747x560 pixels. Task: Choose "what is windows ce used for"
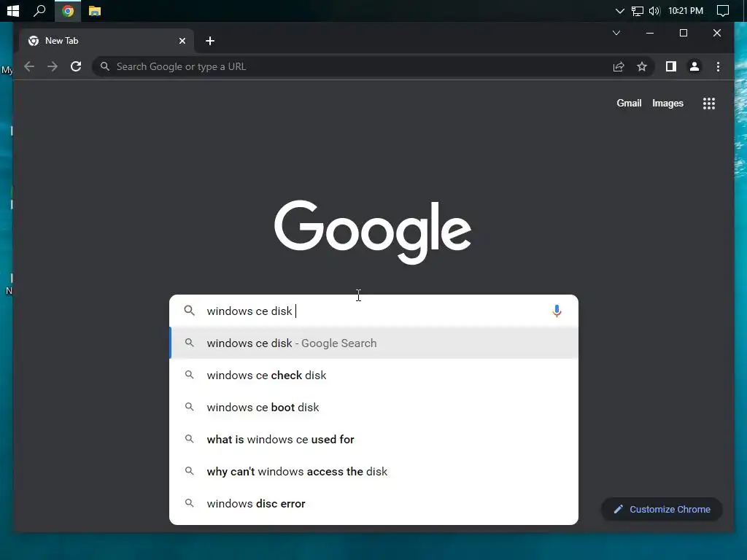pos(374,439)
